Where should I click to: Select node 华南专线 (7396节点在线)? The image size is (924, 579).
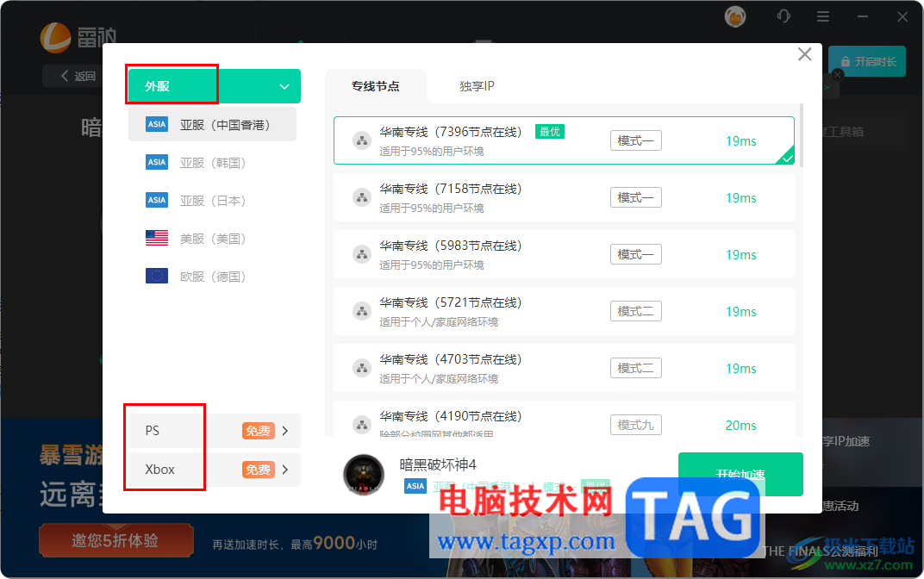tap(564, 140)
